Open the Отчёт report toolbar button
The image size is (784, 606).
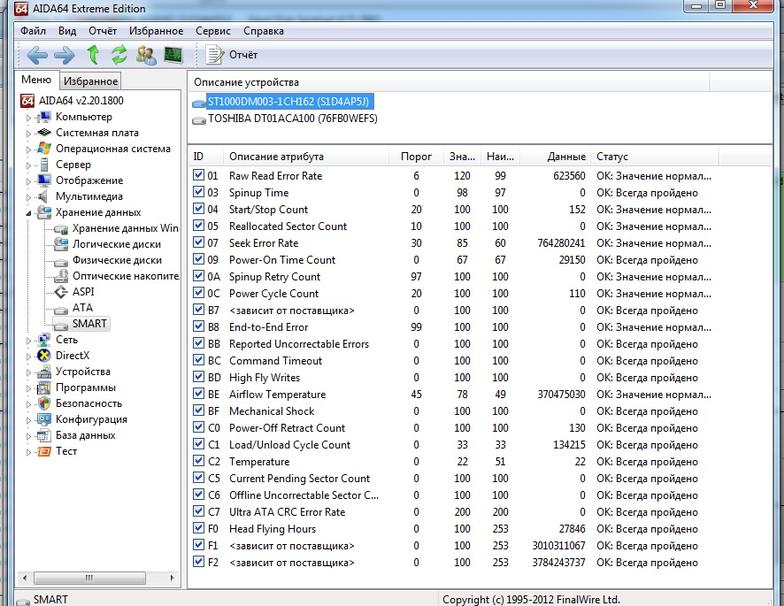pos(232,54)
